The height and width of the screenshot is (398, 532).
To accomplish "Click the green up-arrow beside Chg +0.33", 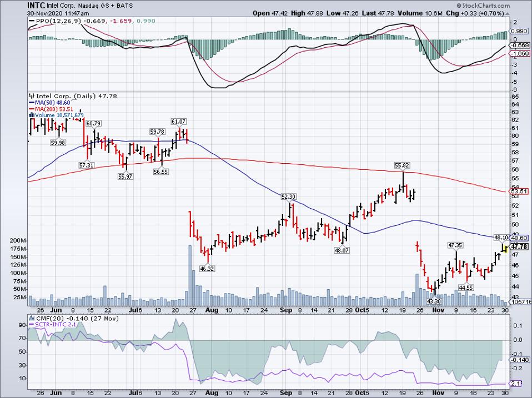I will coord(508,14).
